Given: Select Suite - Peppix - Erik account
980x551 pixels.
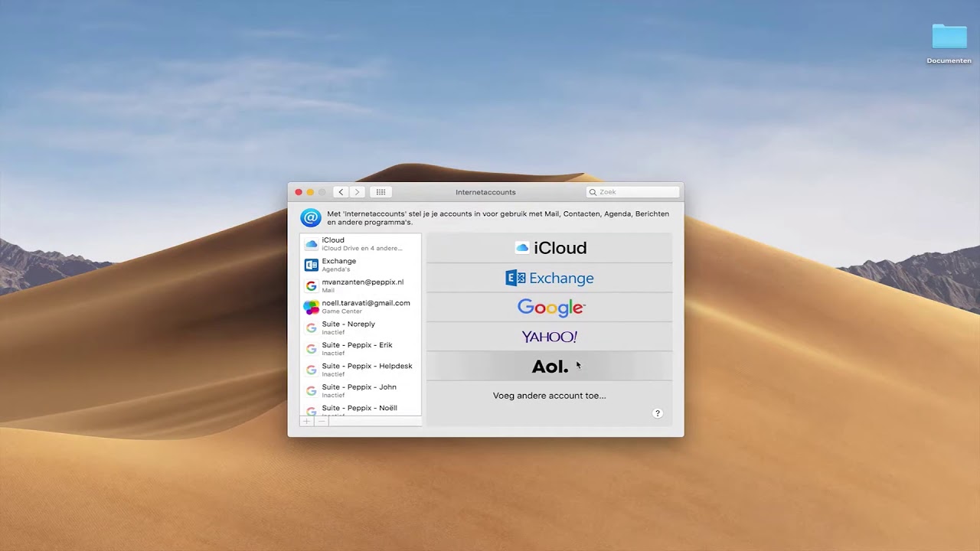Looking at the screenshot, I should [361, 349].
